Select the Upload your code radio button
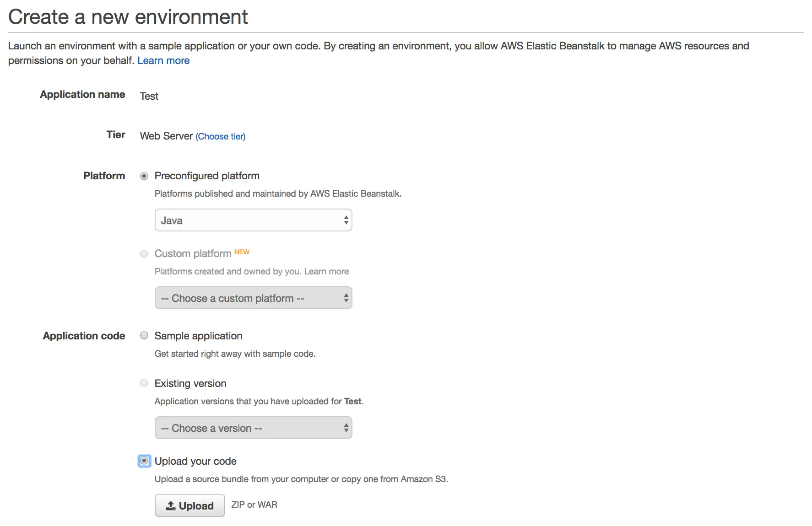This screenshot has height=526, width=812. coord(144,461)
